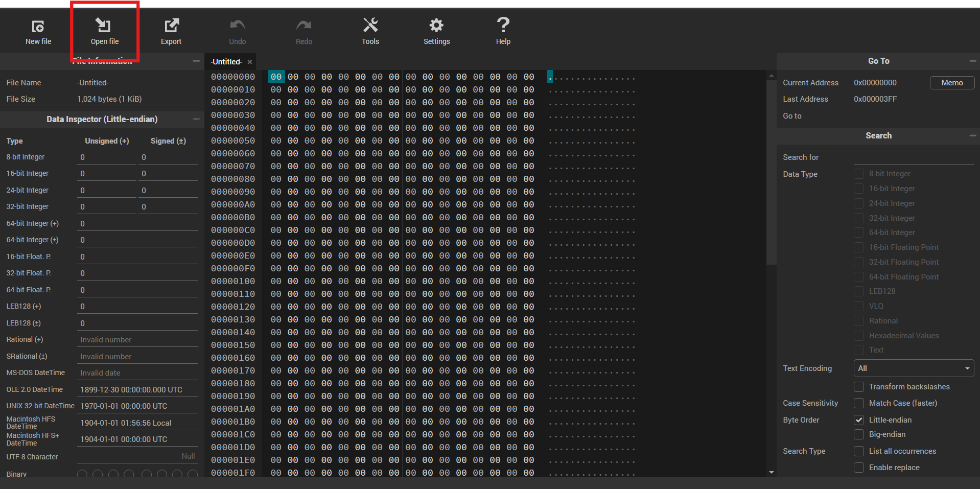Click Macintosh HFS DateTime value field

137,423
